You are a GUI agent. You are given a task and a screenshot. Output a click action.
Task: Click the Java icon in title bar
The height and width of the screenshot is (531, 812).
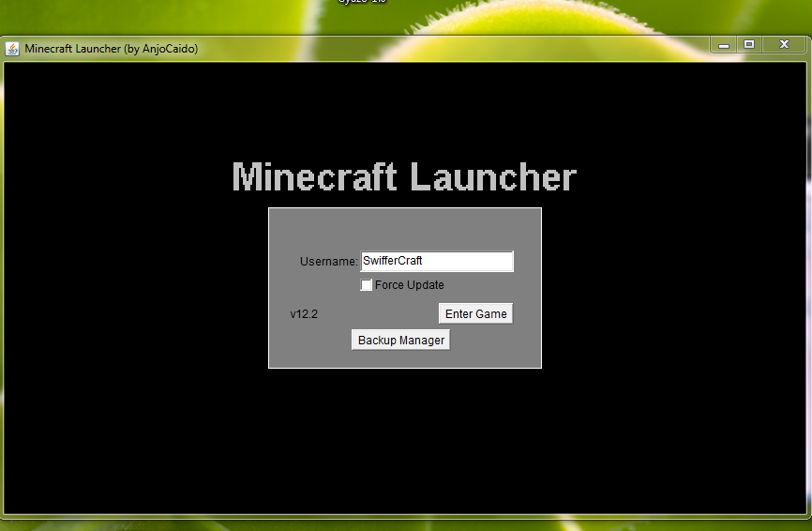[12, 49]
